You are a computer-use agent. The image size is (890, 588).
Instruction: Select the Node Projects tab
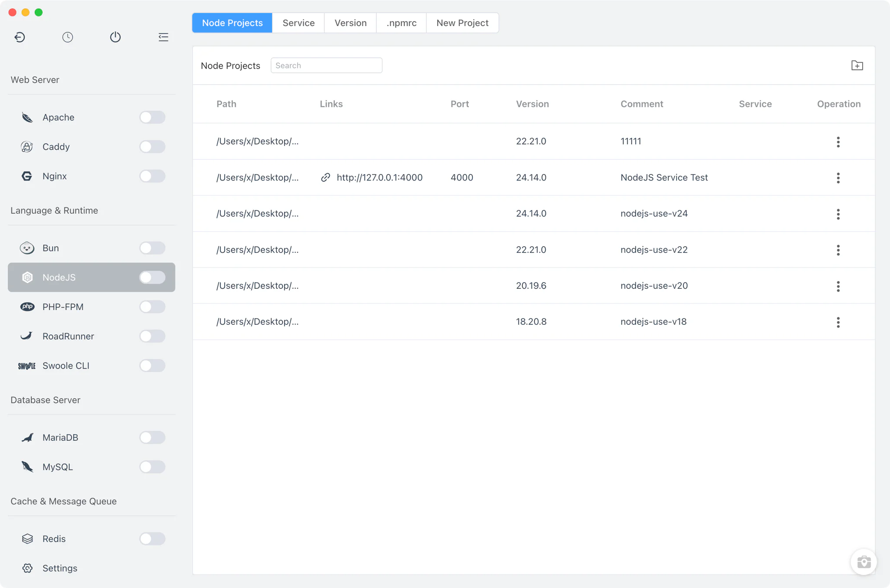coord(232,23)
